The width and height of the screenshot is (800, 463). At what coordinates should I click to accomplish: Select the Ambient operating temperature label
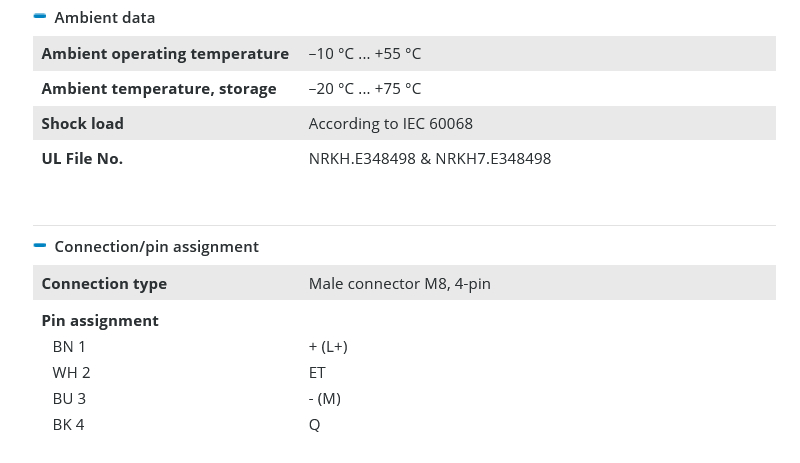[x=165, y=54]
